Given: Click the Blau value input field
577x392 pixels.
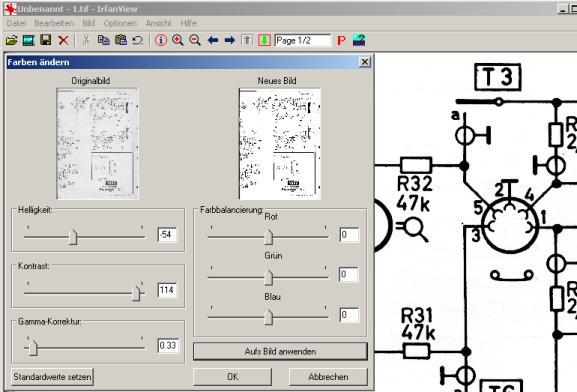Looking at the screenshot, I should [x=349, y=315].
